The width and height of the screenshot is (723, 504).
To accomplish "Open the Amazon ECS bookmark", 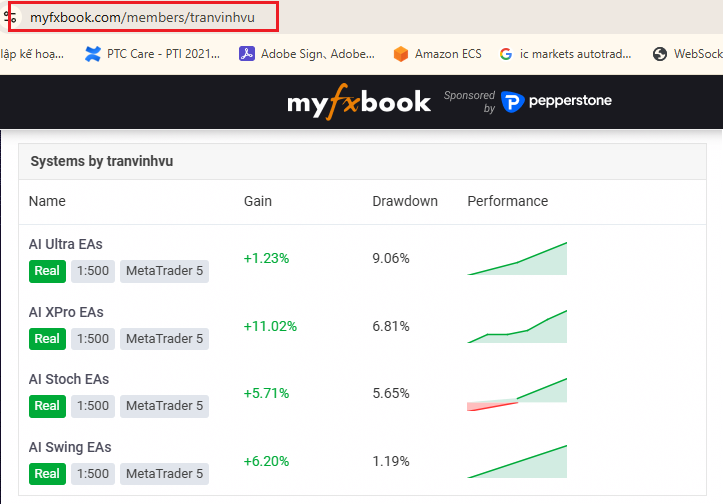I will (437, 54).
